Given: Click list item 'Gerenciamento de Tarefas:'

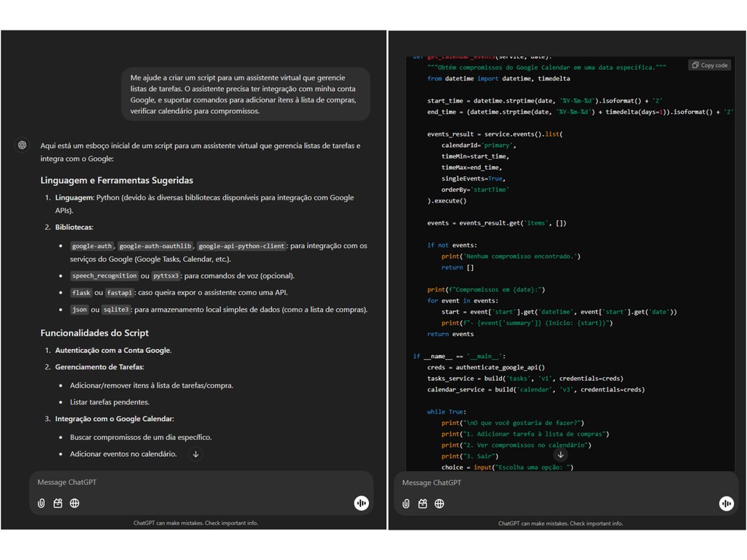Looking at the screenshot, I should (99, 367).
